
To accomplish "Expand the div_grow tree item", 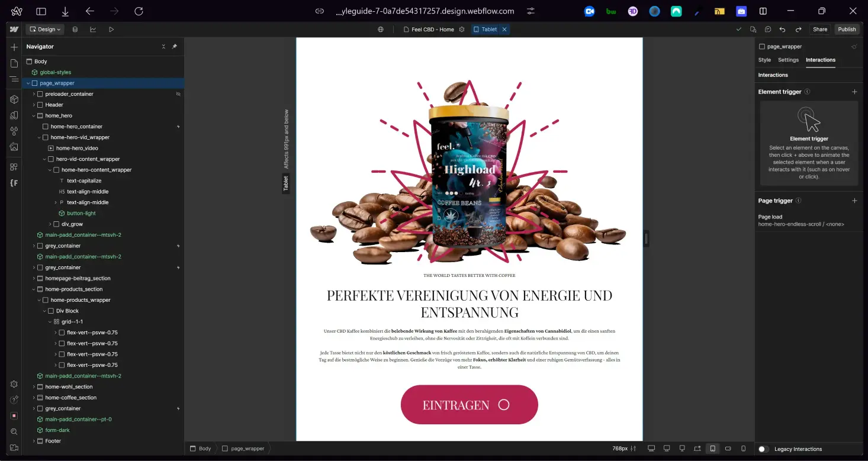I will [x=50, y=224].
